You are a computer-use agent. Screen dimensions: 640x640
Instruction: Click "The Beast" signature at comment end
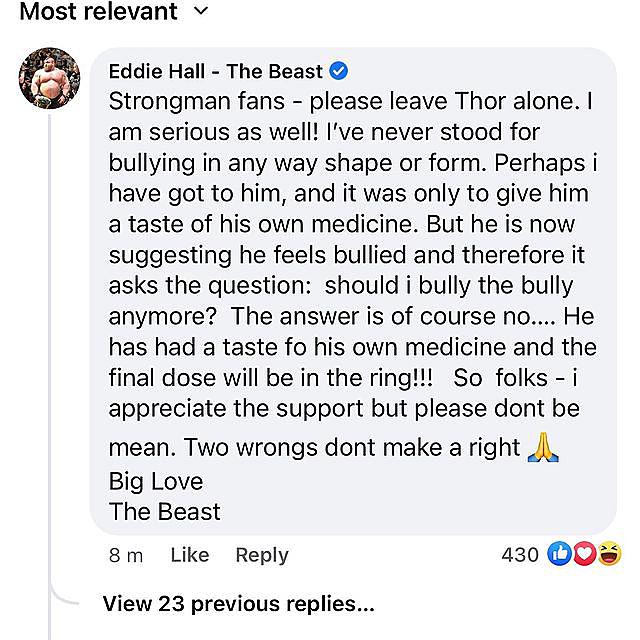coord(164,512)
